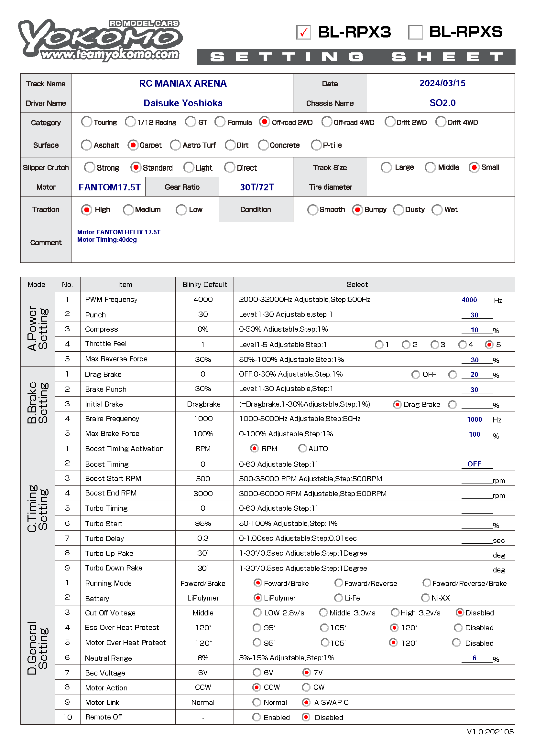
Task: Select the Touring category option
Action: pyautogui.click(x=87, y=122)
